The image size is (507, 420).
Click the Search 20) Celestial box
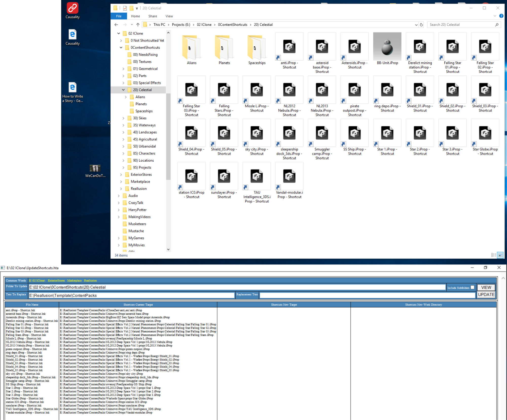(x=464, y=25)
